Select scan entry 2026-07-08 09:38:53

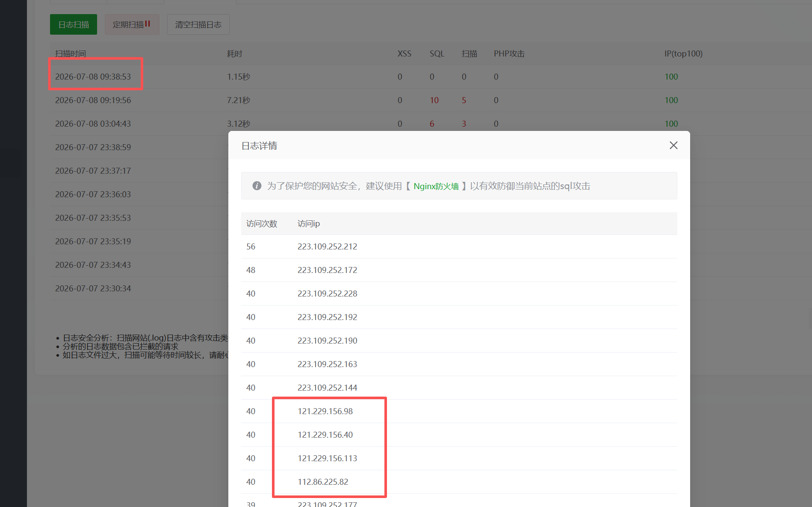(93, 77)
